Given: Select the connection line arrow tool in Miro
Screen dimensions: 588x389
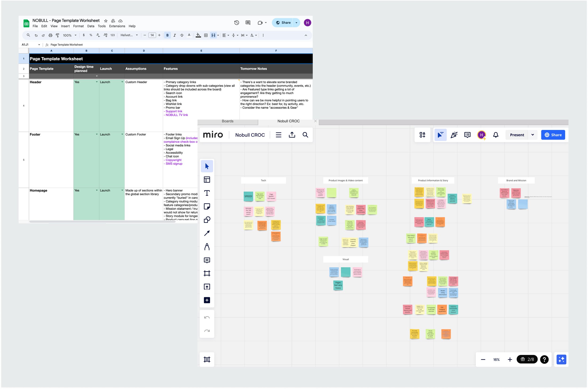Looking at the screenshot, I should [207, 233].
